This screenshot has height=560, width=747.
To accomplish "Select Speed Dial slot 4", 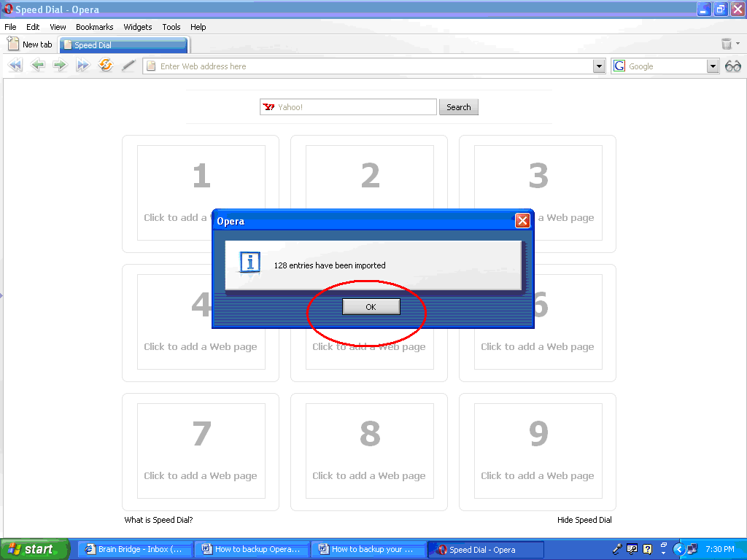I will tap(201, 323).
